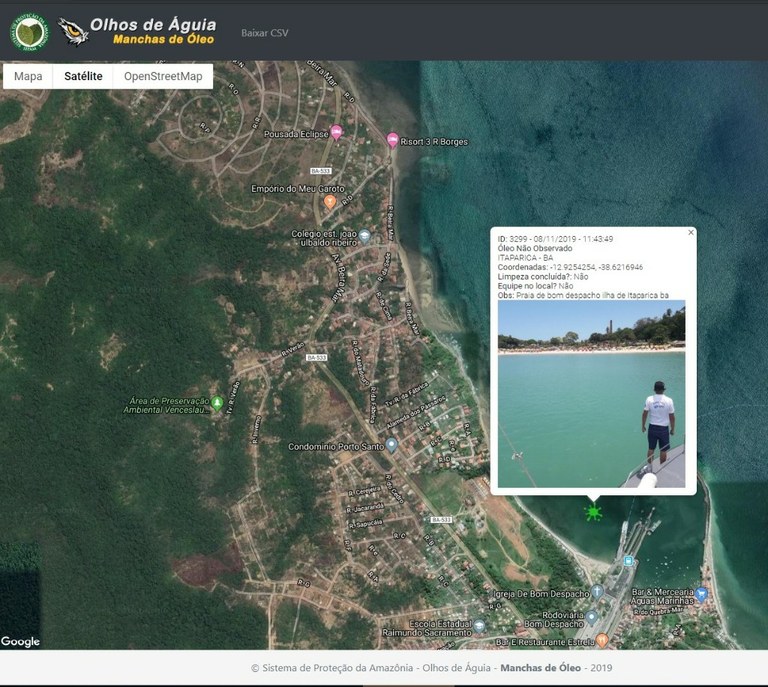The height and width of the screenshot is (687, 768).
Task: Switch to the OpenStreetMap layer
Action: pyautogui.click(x=162, y=76)
